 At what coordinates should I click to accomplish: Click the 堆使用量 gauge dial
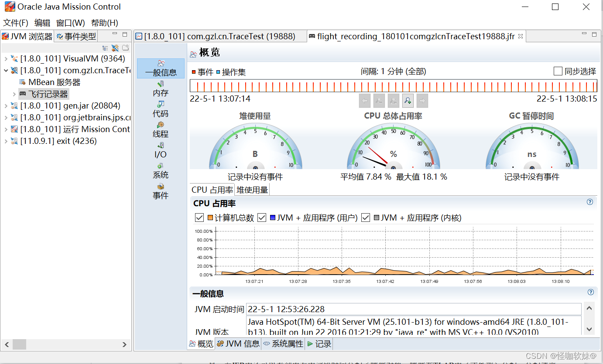(x=255, y=146)
